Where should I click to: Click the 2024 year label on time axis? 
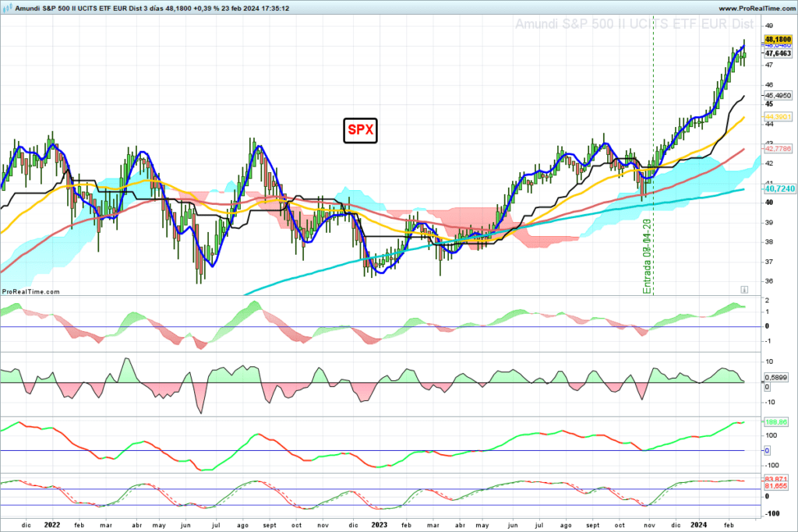pyautogui.click(x=698, y=525)
